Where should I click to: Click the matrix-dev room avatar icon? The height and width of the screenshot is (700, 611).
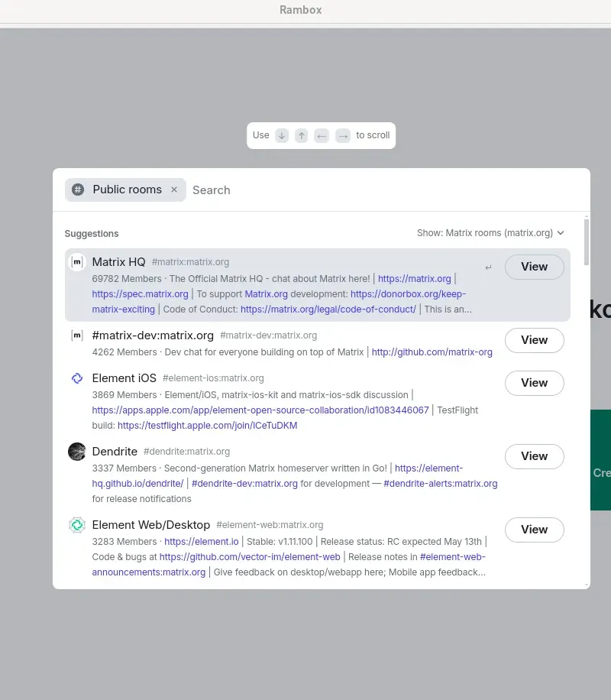(77, 335)
